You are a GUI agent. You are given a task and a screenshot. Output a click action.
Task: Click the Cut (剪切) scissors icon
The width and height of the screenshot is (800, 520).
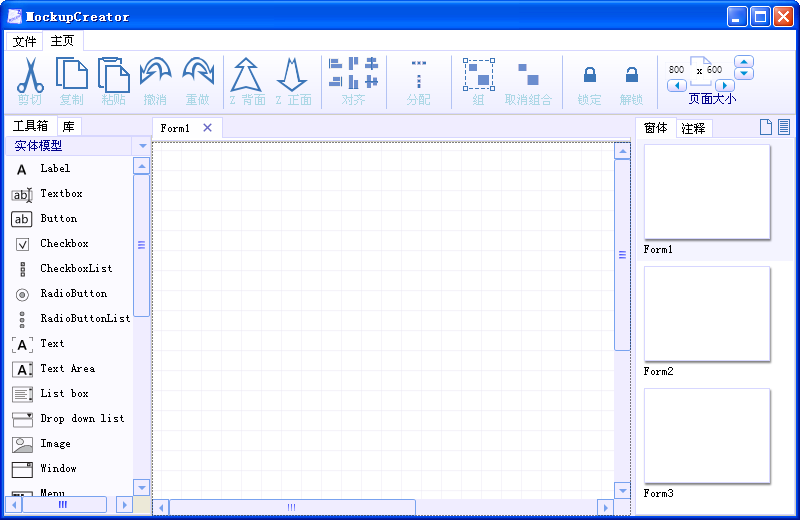click(30, 75)
